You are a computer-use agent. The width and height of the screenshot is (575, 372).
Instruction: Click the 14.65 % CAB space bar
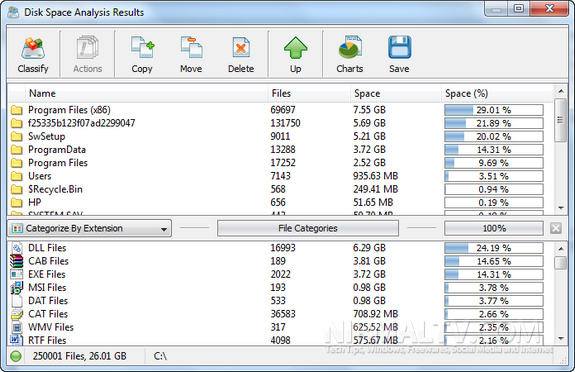coord(494,261)
